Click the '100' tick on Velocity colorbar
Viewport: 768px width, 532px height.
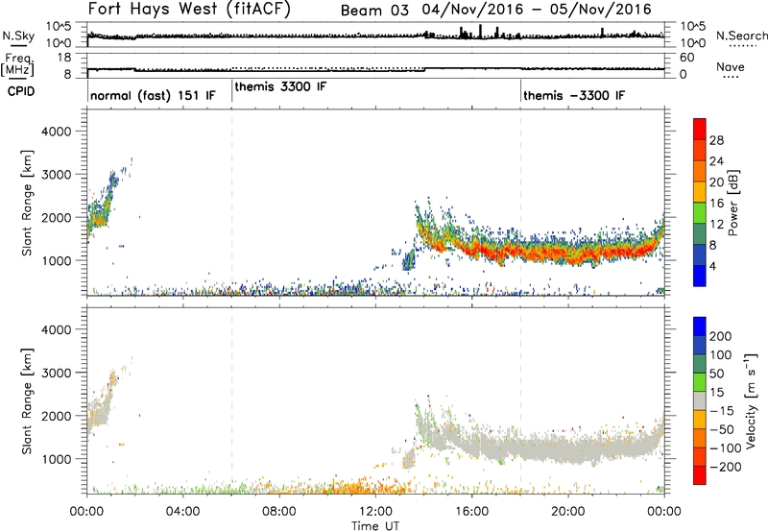pos(721,355)
